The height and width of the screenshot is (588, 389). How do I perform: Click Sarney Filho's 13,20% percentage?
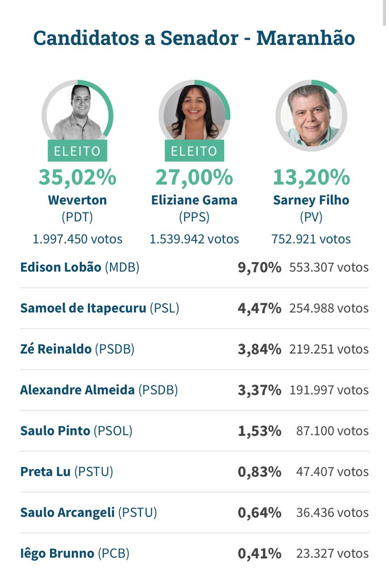[x=311, y=177]
